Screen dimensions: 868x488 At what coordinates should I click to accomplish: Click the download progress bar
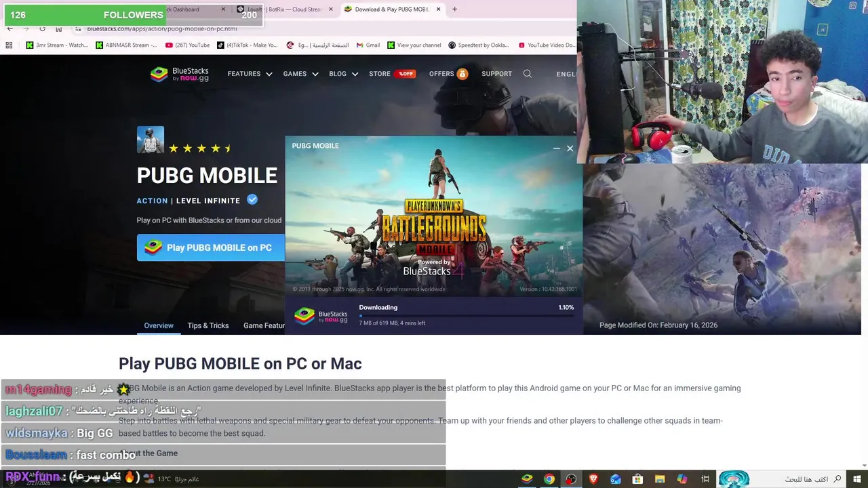click(467, 316)
